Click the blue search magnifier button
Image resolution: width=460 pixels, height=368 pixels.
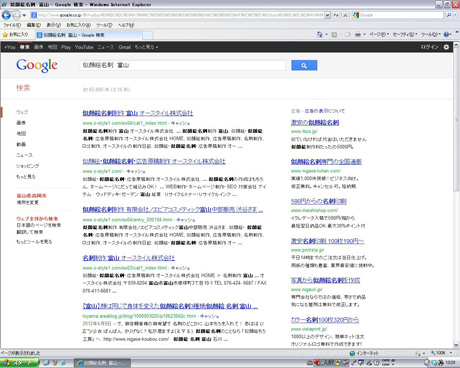(x=304, y=65)
